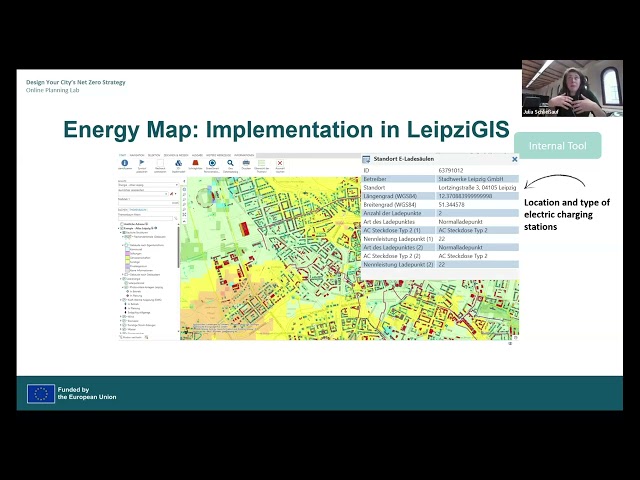Collapse the Photovoltaik Anlagen Leipzig node
Screen dimensions: 640x480
122,287
